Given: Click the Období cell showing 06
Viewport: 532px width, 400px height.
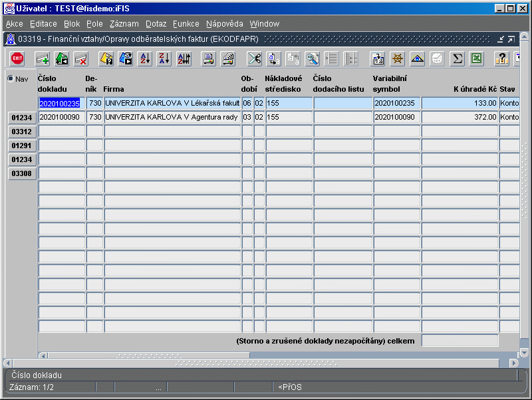Looking at the screenshot, I should 247,103.
